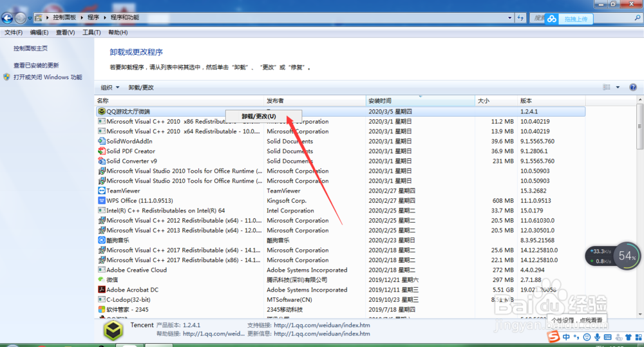644x347 pixels.
Task: Go back with the blue Back arrow
Action: click(7, 18)
